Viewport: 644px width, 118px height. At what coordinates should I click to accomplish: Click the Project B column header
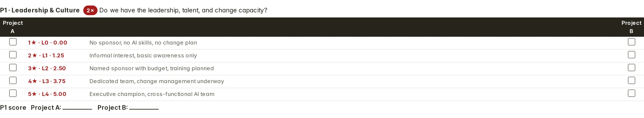(x=631, y=27)
